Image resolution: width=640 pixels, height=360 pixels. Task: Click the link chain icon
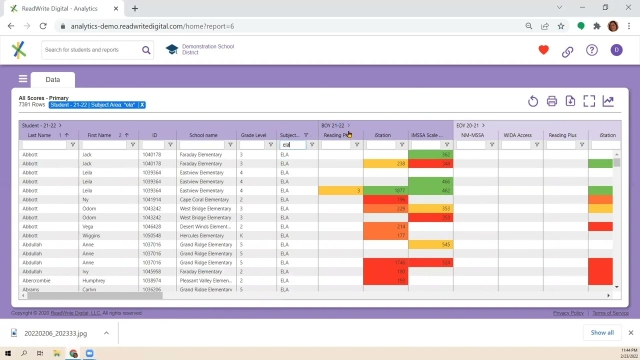567,52
